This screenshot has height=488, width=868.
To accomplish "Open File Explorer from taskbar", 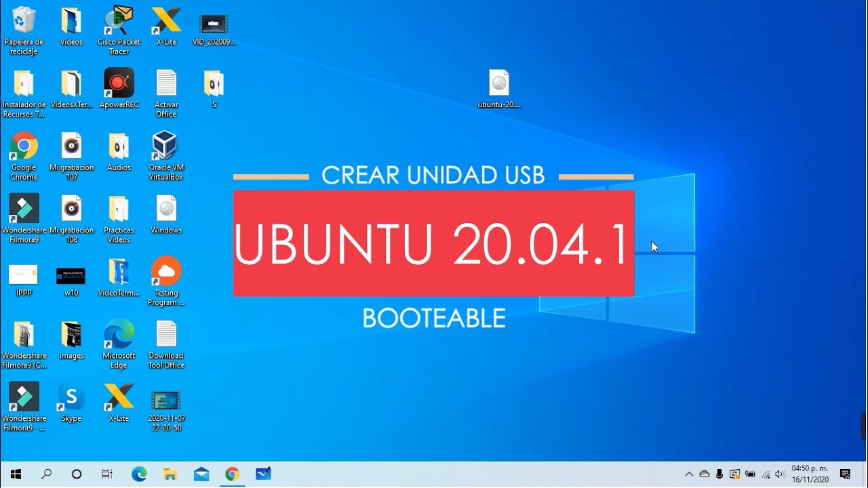I will pos(170,474).
